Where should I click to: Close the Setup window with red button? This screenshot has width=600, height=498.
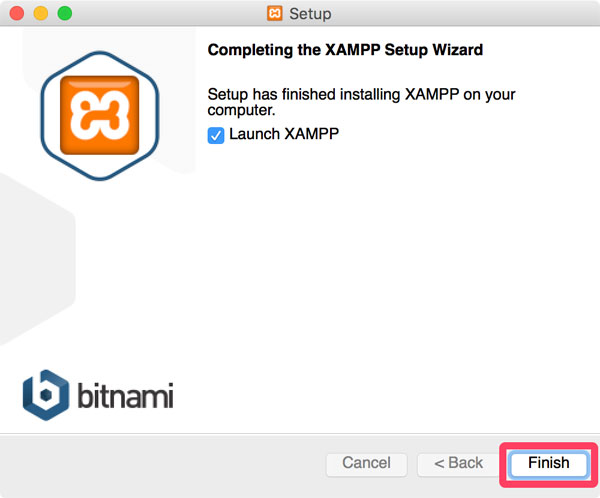pos(17,13)
